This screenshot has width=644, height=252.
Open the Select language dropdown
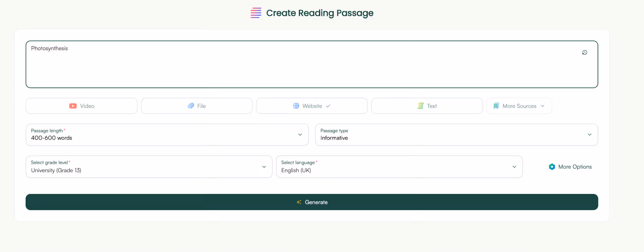tap(399, 167)
